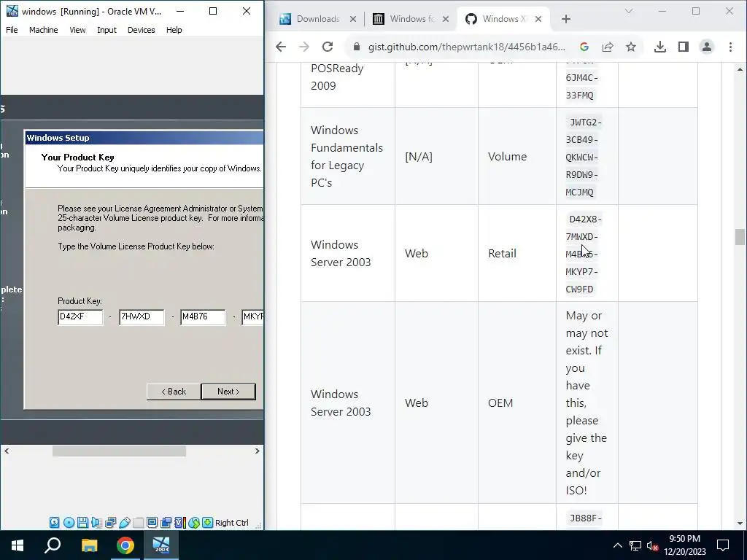Screen dimensions: 747x560
Task: Click the virtualization CPU status indicator
Action: pos(179,522)
